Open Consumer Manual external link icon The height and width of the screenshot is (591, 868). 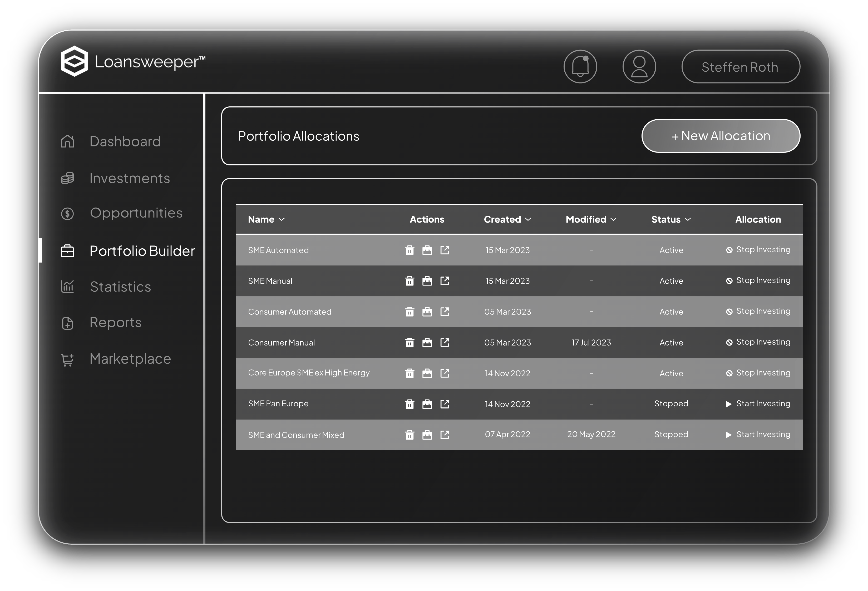click(445, 342)
